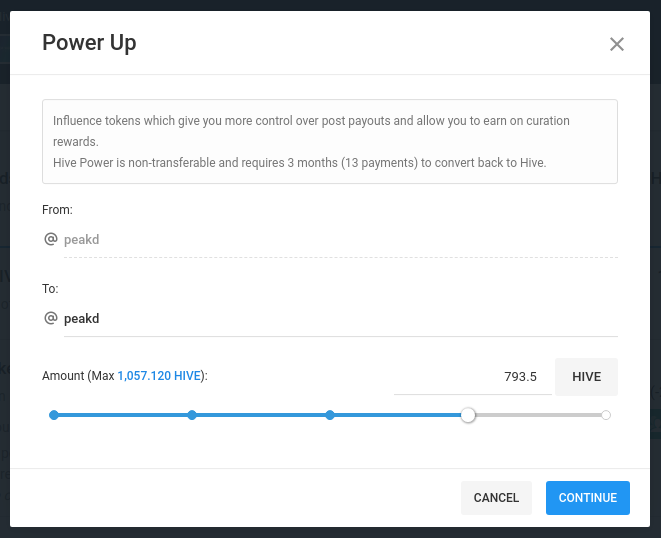Focus the To account field with peakd

(341, 319)
